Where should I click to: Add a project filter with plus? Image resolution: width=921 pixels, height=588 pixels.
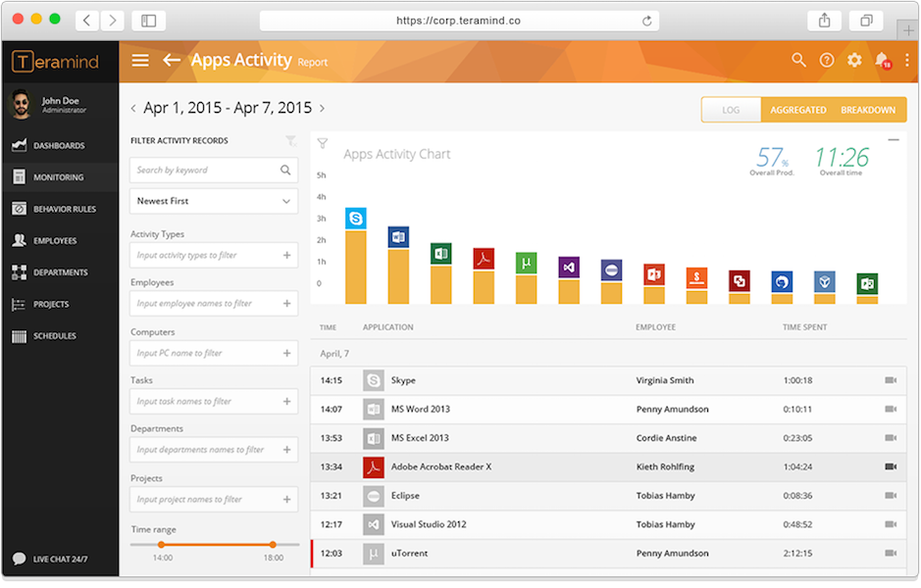click(286, 500)
